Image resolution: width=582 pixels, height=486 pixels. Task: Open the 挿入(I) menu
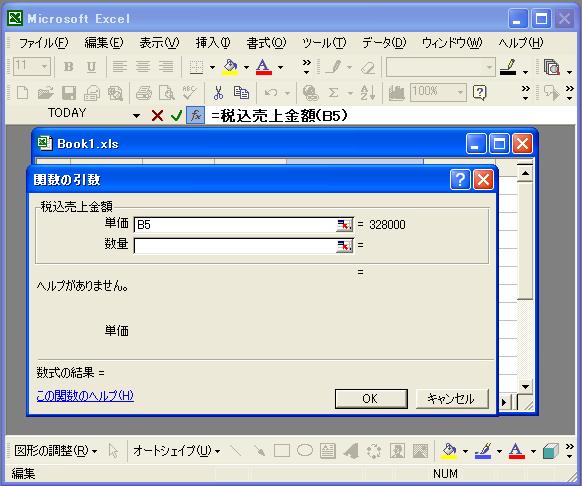(x=213, y=43)
